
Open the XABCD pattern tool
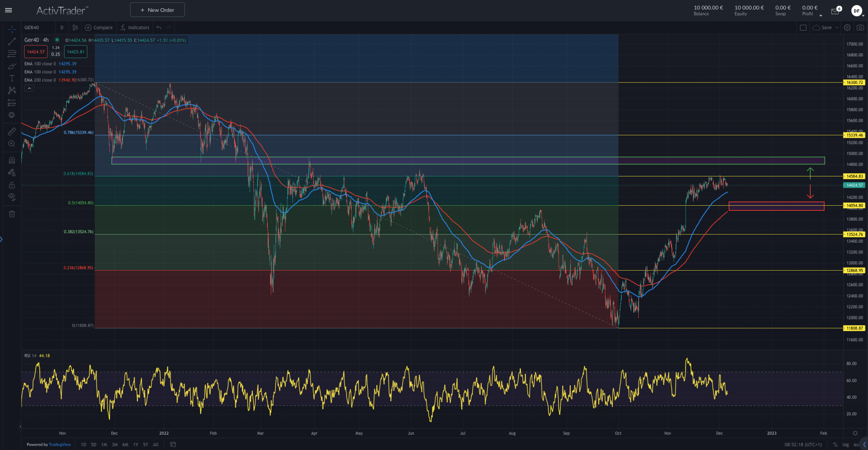click(x=12, y=90)
